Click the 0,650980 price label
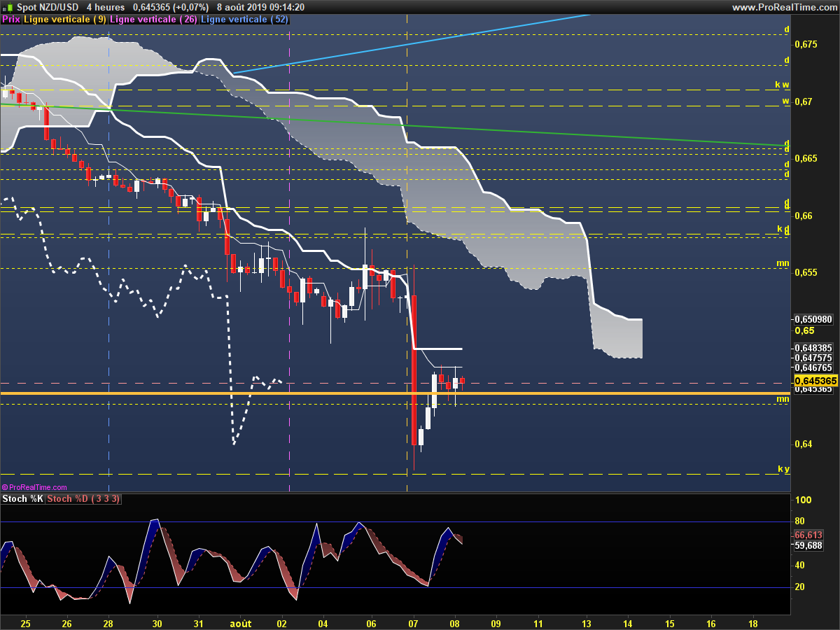Viewport: 840px width, 630px height. (x=813, y=319)
